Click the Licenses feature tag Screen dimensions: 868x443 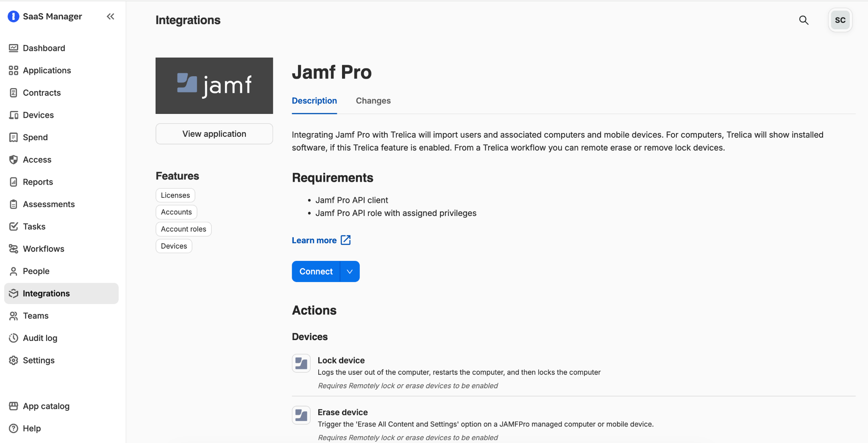175,195
